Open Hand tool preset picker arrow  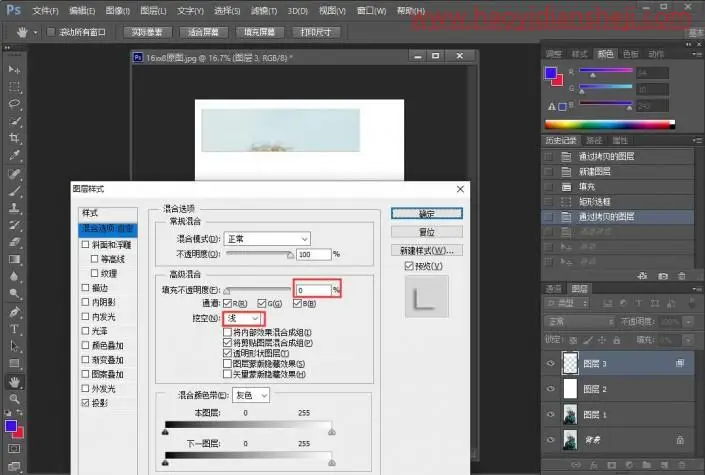[x=35, y=32]
